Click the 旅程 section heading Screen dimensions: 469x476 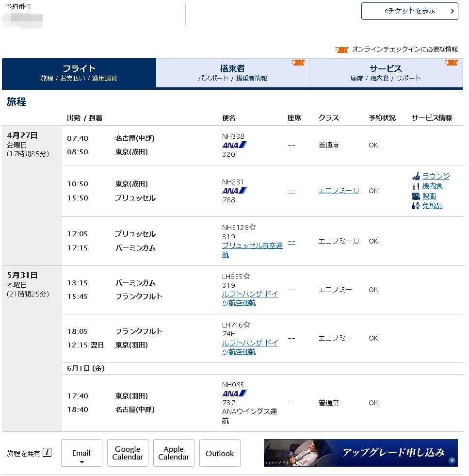[16, 102]
